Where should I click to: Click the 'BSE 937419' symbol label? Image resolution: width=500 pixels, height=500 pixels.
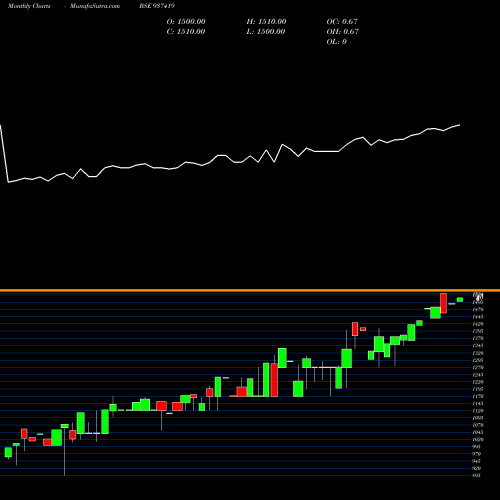point(157,6)
